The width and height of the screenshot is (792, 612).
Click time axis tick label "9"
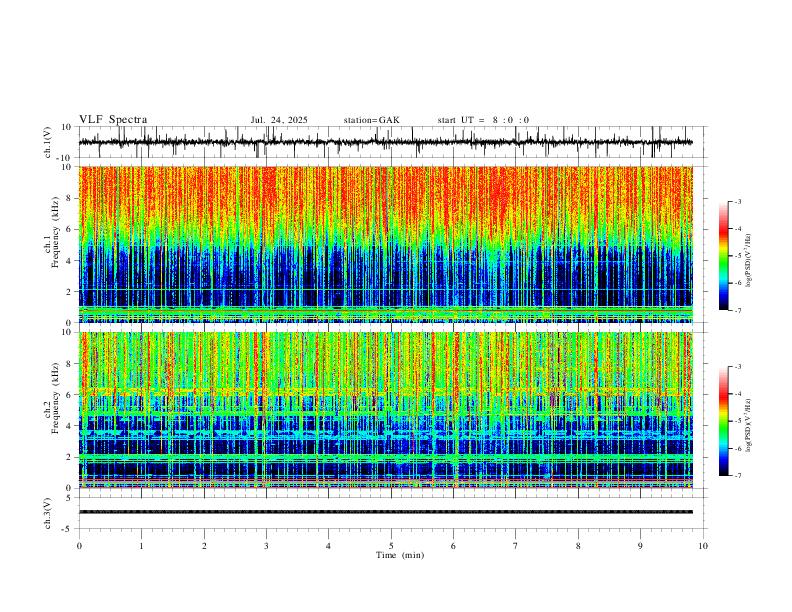point(640,546)
